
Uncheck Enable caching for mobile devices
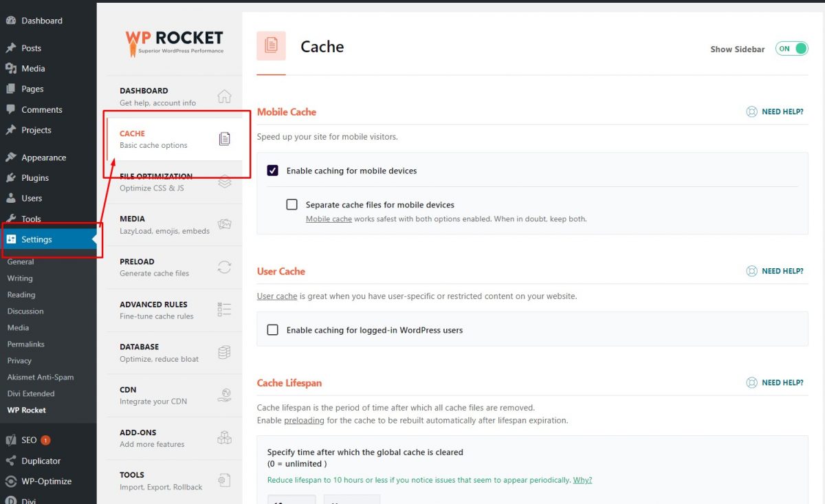coord(273,171)
